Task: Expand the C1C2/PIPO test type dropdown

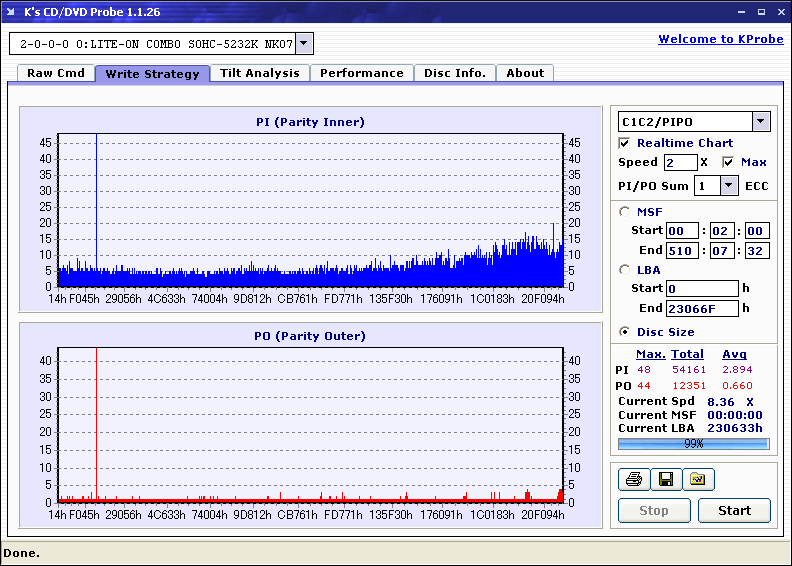Action: click(x=760, y=121)
